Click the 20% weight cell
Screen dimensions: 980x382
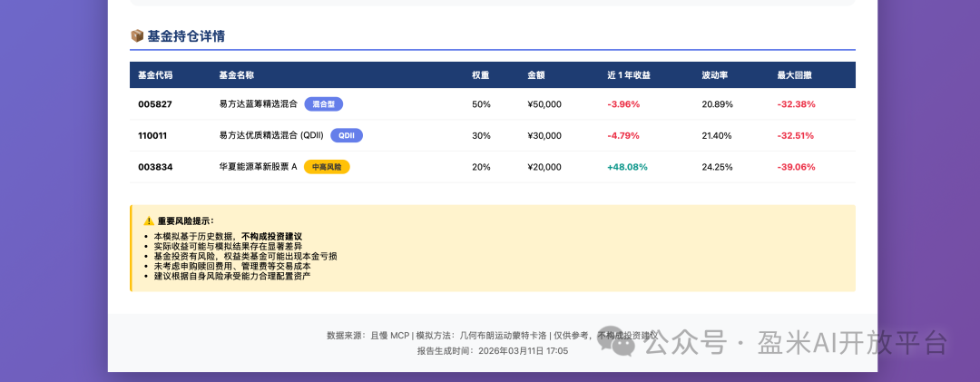[x=481, y=167]
